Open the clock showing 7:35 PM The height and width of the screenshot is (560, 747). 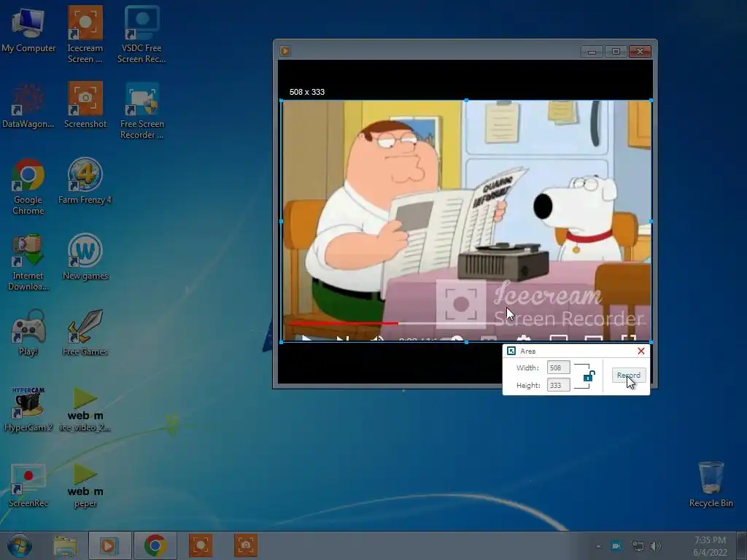coord(711,546)
